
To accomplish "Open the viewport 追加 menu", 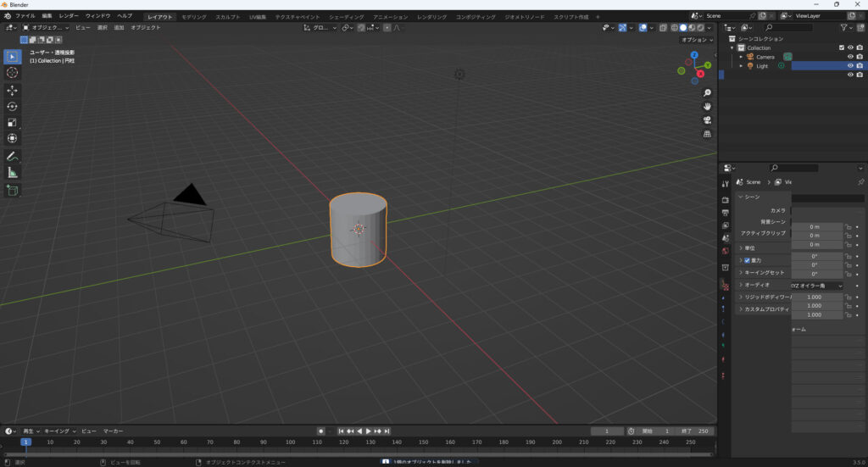I will point(119,28).
